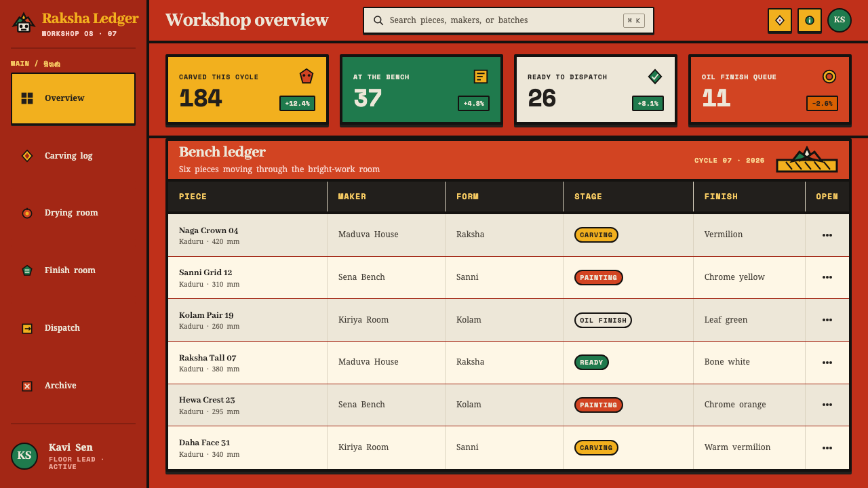Click the Hewa Crest 23 piece name
Screen dimensions: 868x488
click(207, 400)
